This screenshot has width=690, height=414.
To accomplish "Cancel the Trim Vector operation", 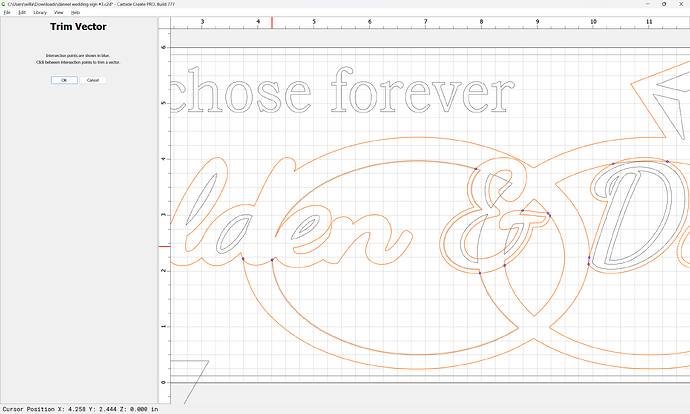I will [93, 80].
